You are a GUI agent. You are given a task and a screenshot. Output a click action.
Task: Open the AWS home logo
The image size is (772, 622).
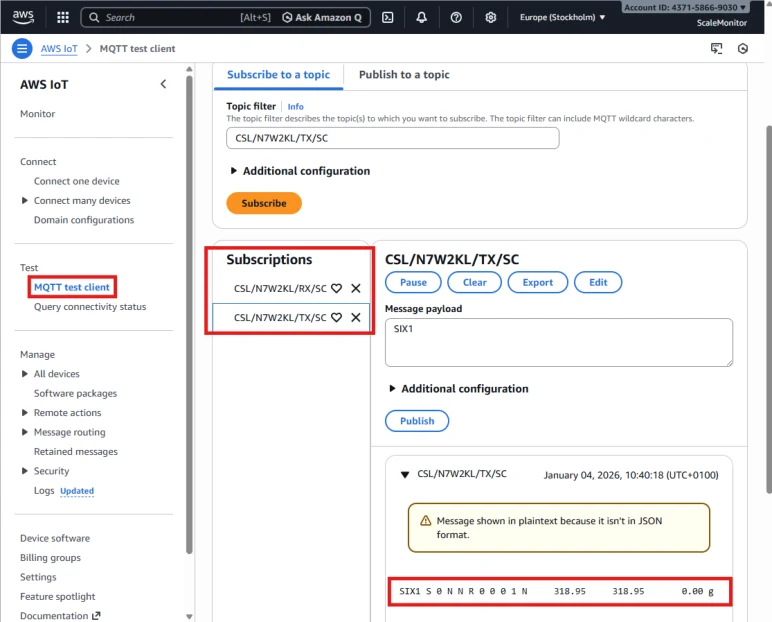coord(23,17)
